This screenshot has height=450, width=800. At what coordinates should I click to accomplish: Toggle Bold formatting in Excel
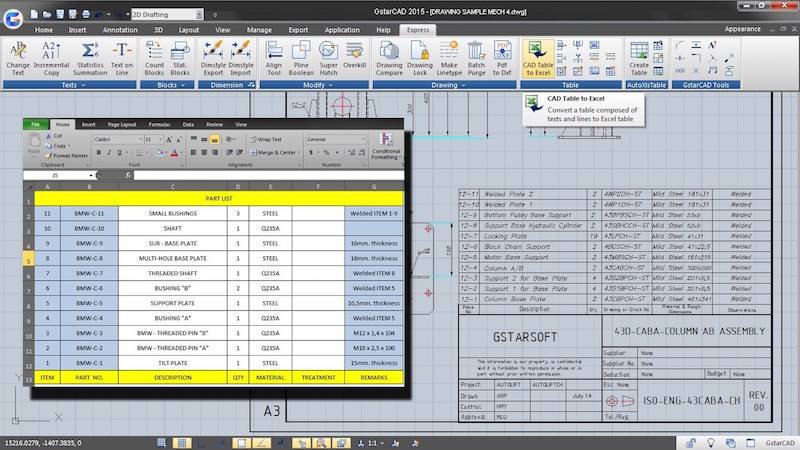click(x=97, y=153)
